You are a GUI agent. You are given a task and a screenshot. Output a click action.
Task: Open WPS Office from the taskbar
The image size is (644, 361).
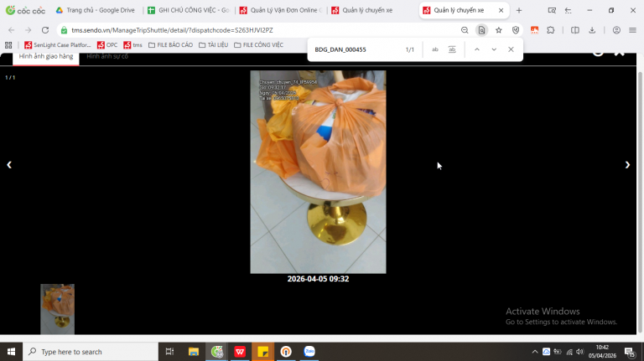click(240, 352)
